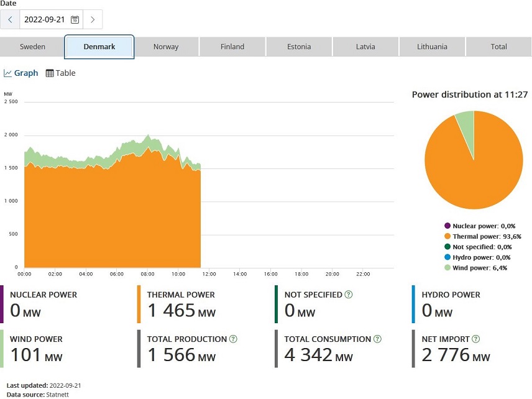Click the 'Data source: Statnett' text
The height and width of the screenshot is (399, 532).
[38, 395]
